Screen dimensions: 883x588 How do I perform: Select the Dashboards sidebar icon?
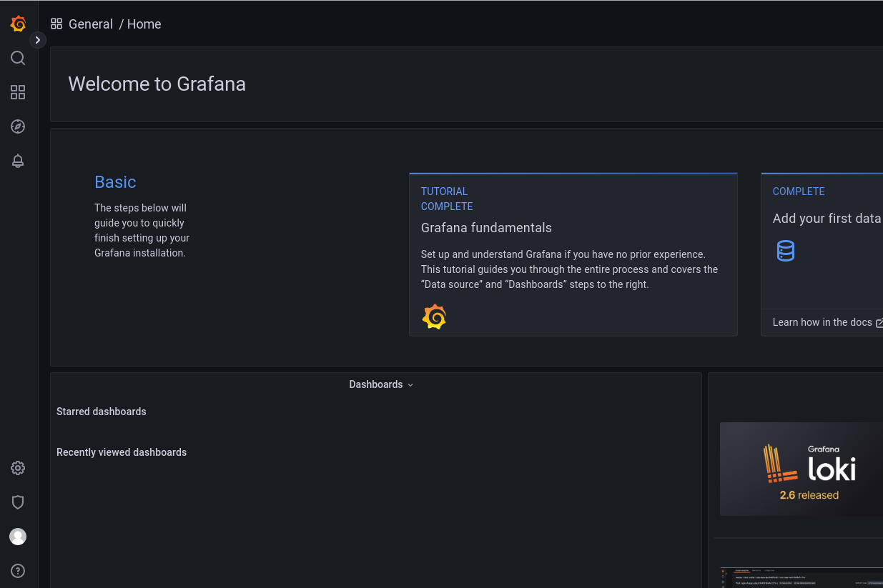click(x=18, y=92)
